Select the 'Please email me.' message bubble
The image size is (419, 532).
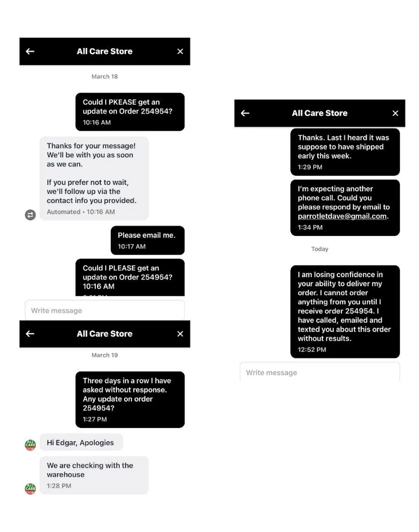point(147,240)
